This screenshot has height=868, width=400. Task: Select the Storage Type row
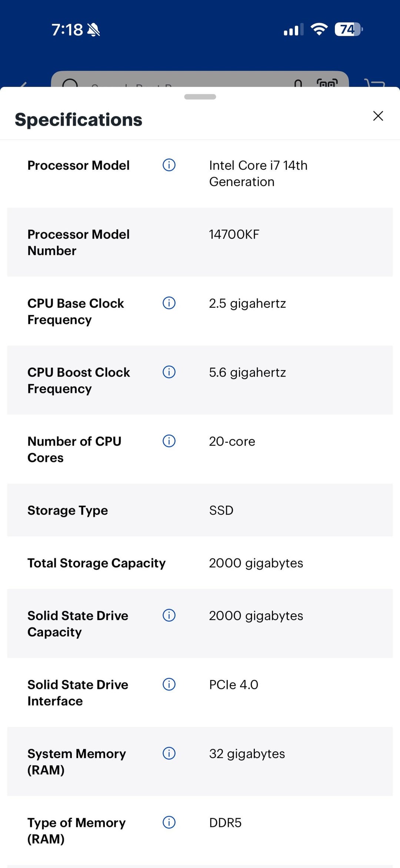click(x=200, y=510)
